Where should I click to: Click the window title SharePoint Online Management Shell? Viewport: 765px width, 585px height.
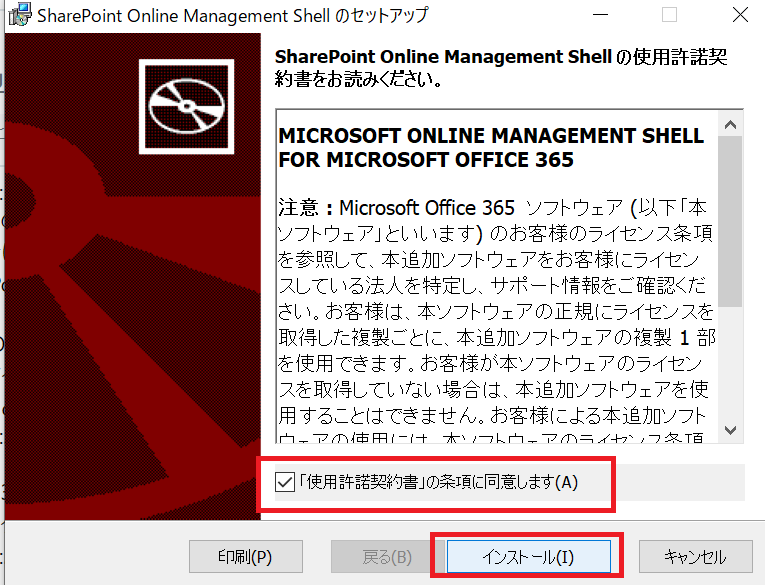coord(233,15)
